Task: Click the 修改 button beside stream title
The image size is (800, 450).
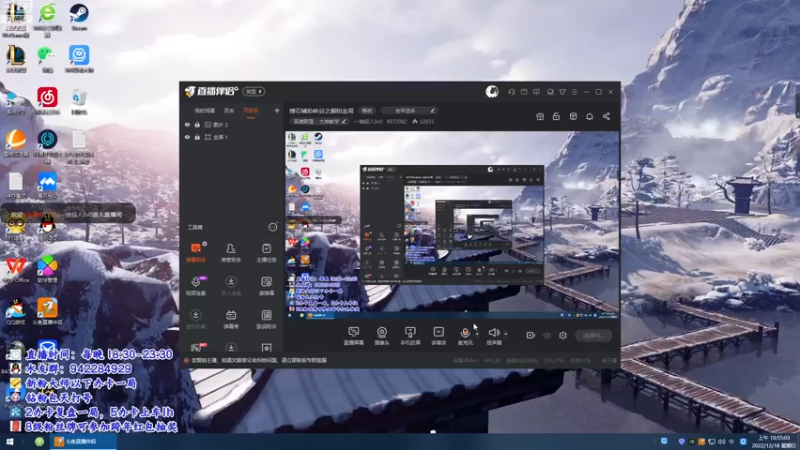Action: click(x=367, y=111)
